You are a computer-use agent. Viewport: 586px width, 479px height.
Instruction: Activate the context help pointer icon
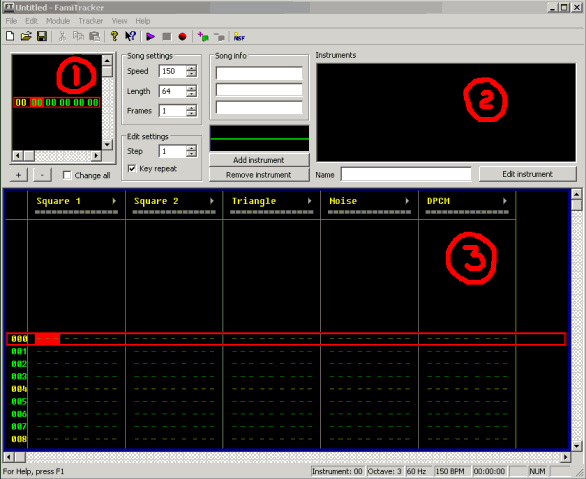coord(130,36)
